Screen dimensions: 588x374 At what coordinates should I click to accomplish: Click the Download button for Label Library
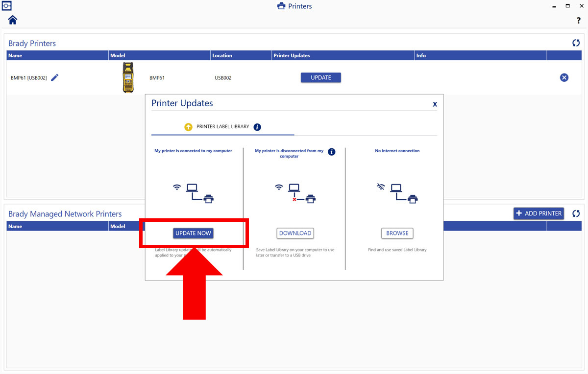295,233
